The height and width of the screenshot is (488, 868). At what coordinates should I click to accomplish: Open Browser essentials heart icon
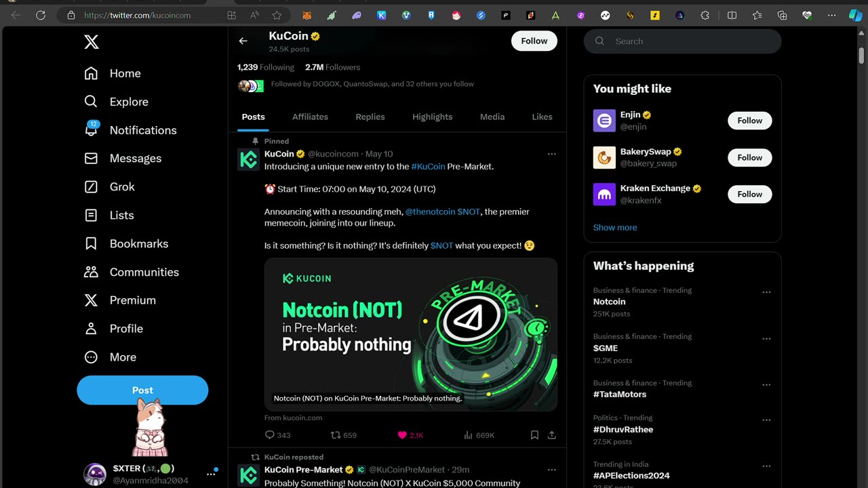(807, 15)
